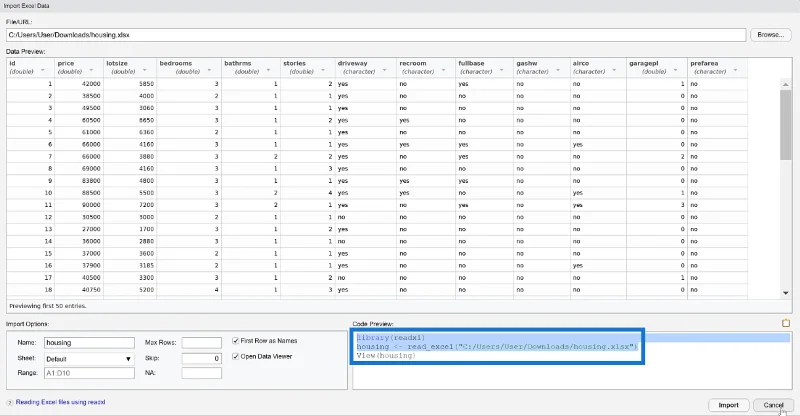This screenshot has height=416, width=800.
Task: Click the read_excel code line
Action: pyautogui.click(x=496, y=347)
